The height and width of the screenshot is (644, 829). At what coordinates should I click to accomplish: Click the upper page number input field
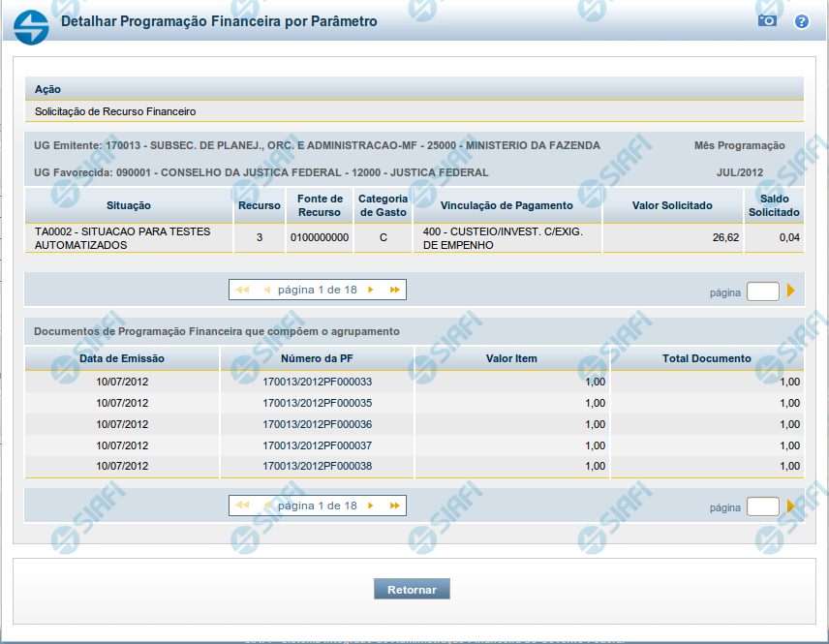pos(762,291)
